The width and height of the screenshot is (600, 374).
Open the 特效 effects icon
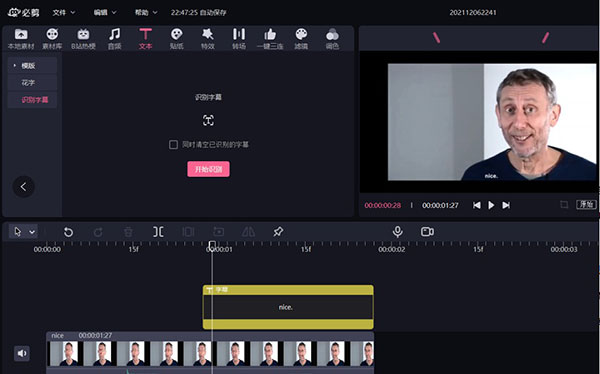[207, 39]
